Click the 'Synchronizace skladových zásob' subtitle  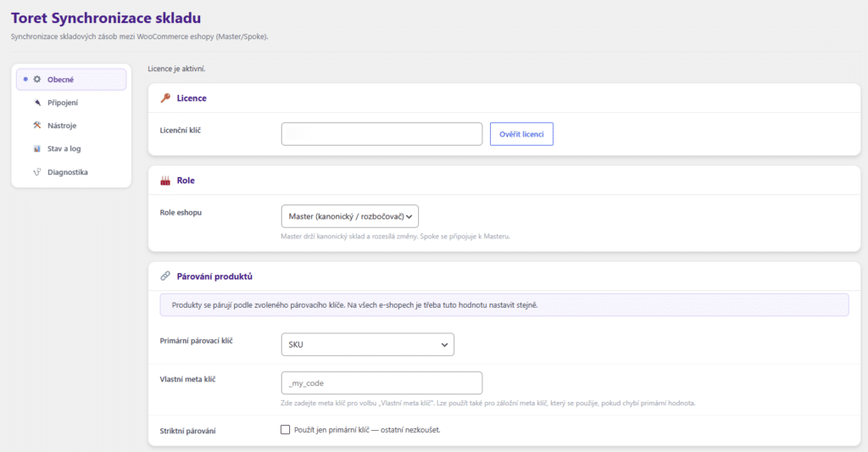click(140, 36)
